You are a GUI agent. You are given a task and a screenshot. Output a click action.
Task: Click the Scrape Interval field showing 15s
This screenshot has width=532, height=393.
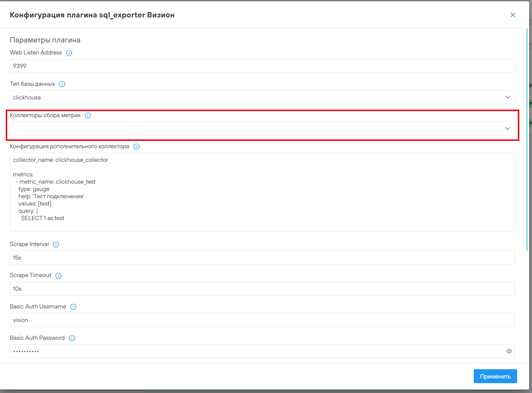click(262, 258)
